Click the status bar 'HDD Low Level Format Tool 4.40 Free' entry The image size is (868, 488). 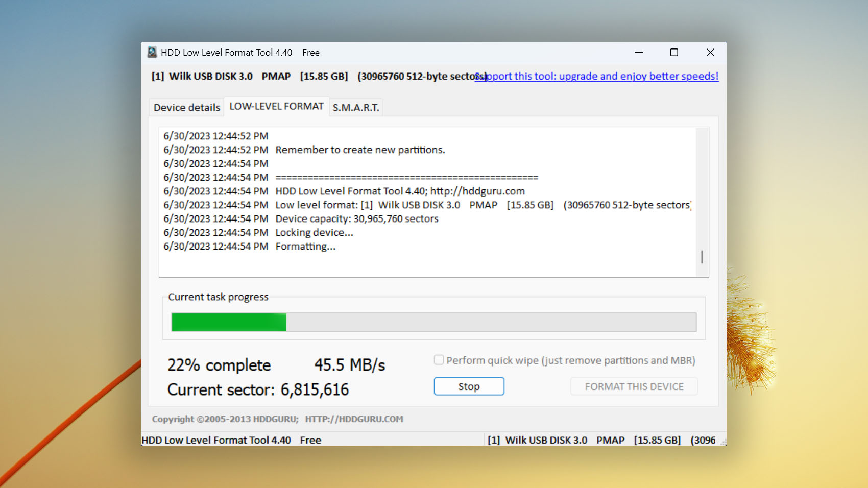pos(231,440)
